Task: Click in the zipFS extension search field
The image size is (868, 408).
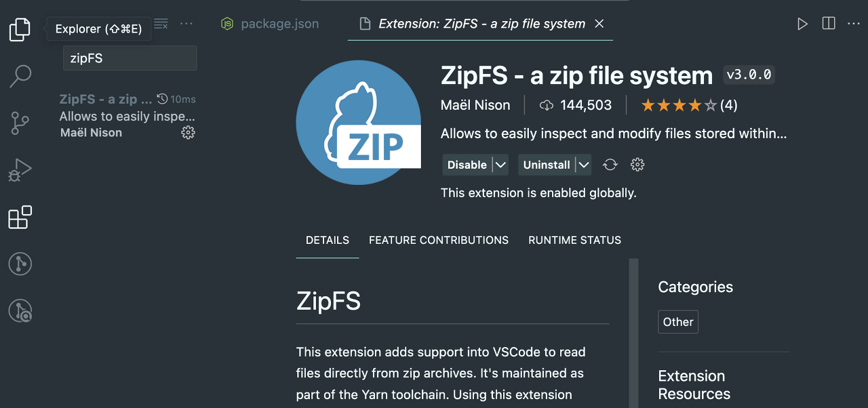Action: click(130, 58)
